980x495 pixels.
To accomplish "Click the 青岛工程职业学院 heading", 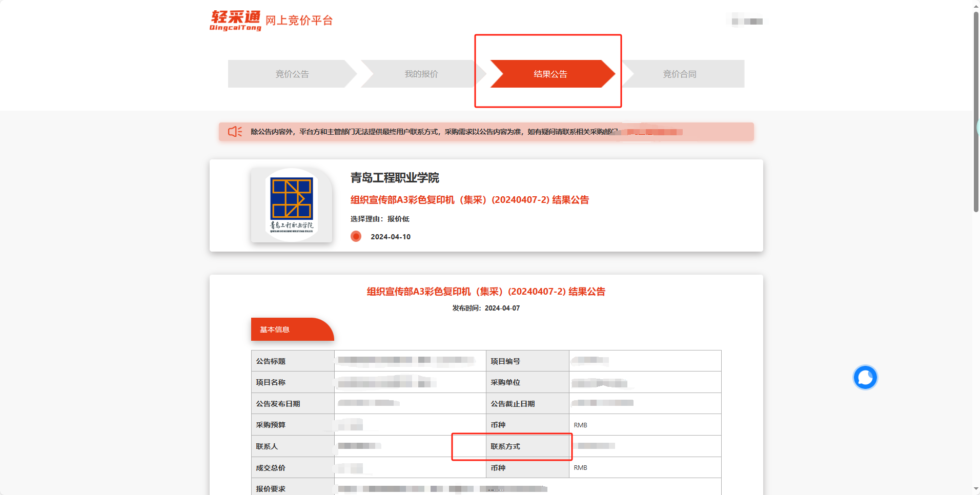I will (395, 178).
